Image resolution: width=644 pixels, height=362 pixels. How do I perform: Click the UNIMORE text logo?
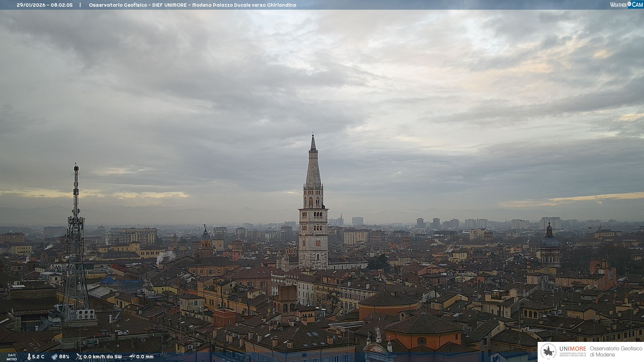(573, 349)
